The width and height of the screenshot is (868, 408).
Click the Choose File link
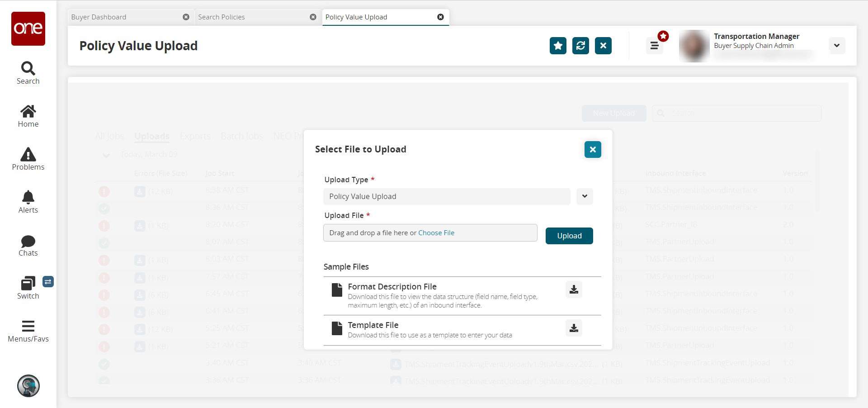tap(436, 233)
